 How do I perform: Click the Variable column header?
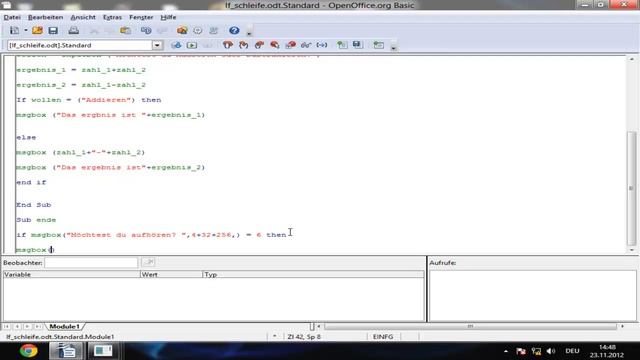[71, 274]
